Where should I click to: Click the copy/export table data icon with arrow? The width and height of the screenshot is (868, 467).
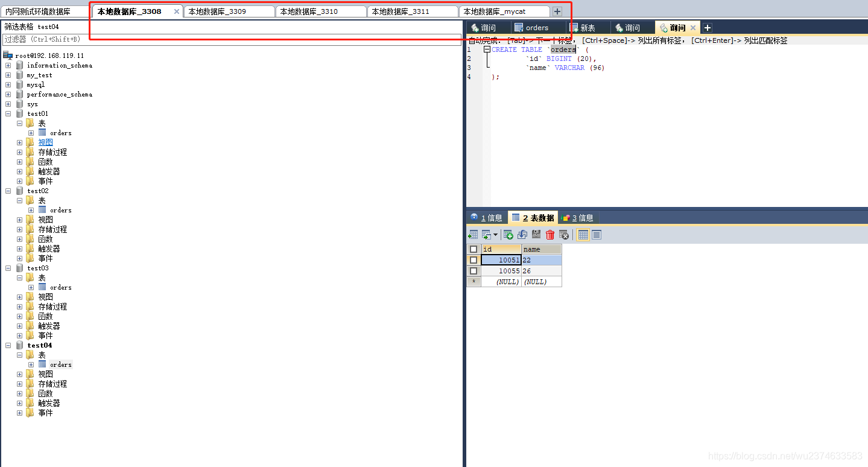click(486, 235)
